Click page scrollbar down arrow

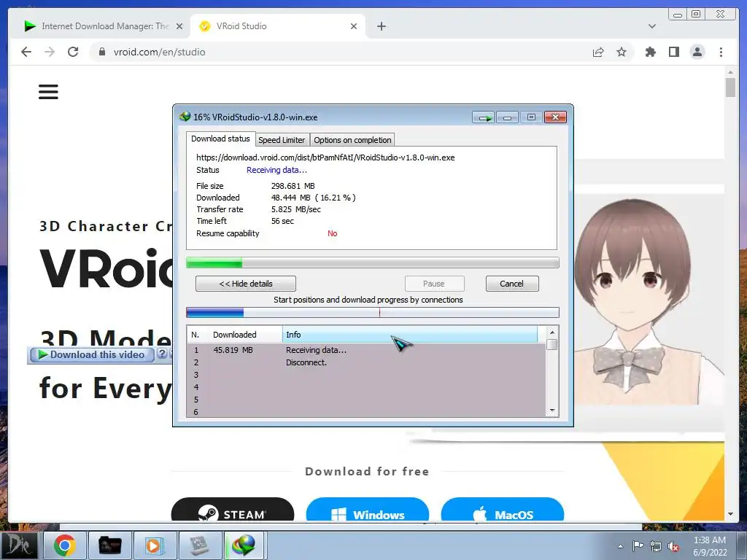(x=730, y=514)
